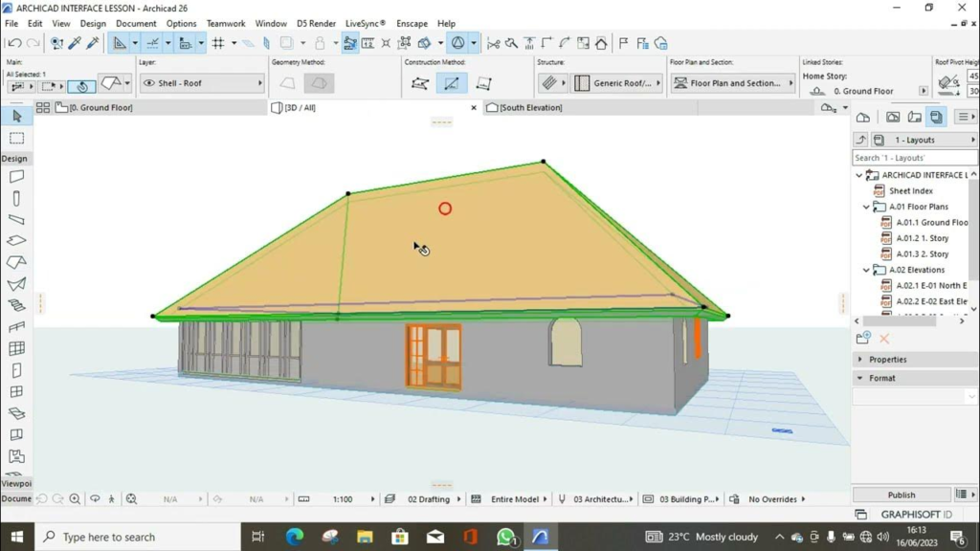The width and height of the screenshot is (980, 551).
Task: Click the Split scissors icon
Action: point(493,43)
